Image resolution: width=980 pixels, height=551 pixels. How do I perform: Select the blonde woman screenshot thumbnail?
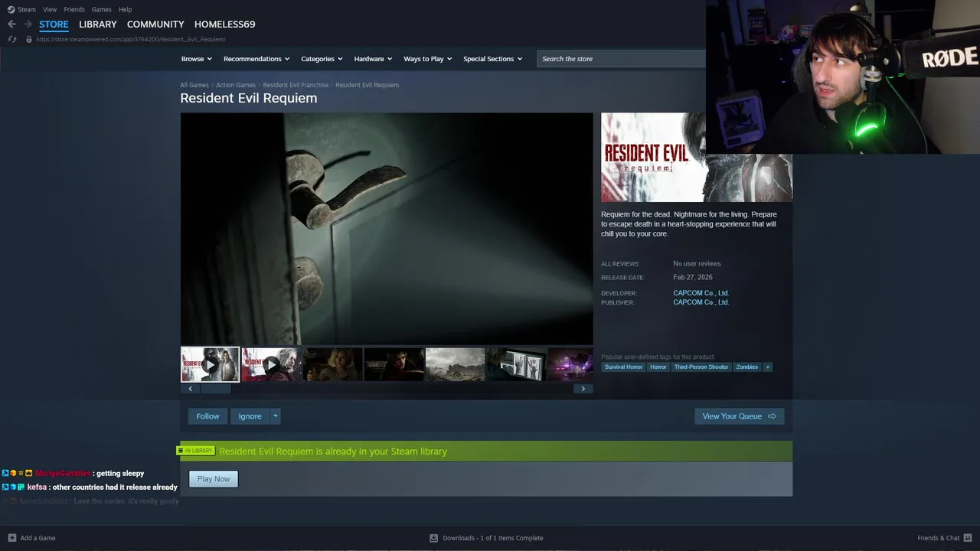click(332, 365)
